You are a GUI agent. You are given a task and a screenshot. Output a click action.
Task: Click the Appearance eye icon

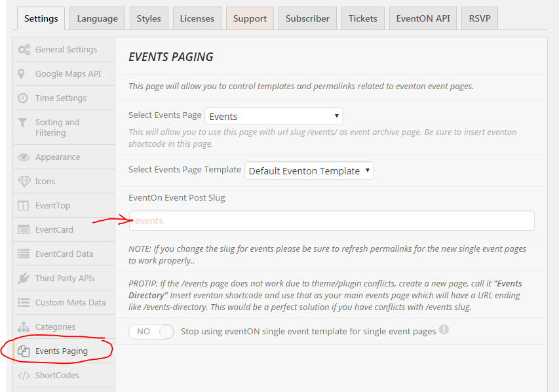(x=24, y=157)
